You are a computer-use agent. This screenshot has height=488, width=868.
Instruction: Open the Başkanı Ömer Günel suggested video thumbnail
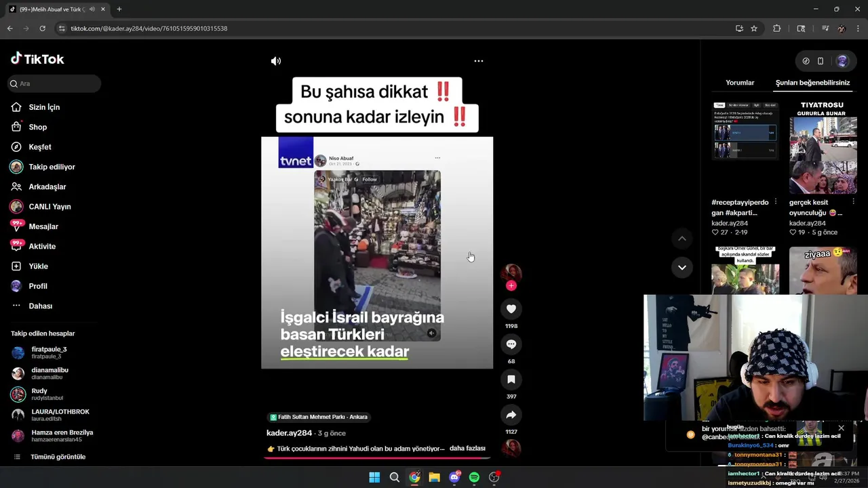point(745,270)
